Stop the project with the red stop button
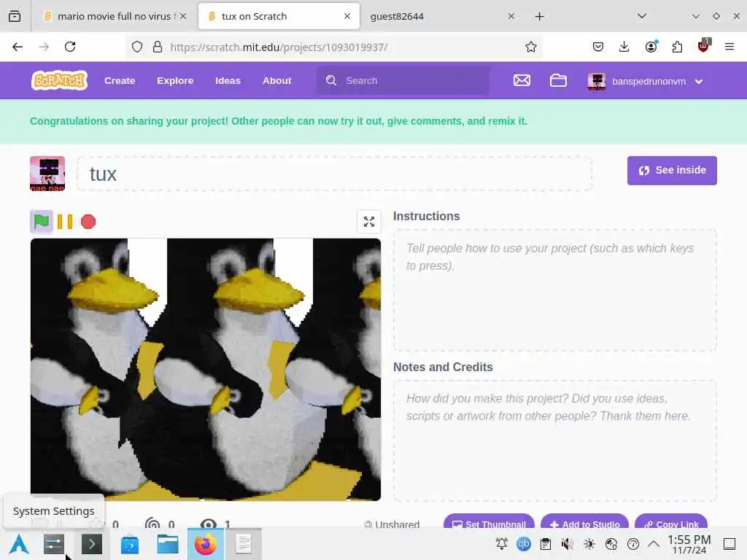Viewport: 747px width, 560px height. pyautogui.click(x=88, y=222)
